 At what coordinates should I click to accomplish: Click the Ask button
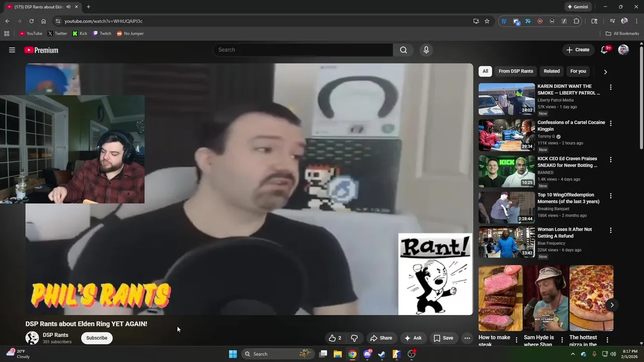click(x=413, y=338)
